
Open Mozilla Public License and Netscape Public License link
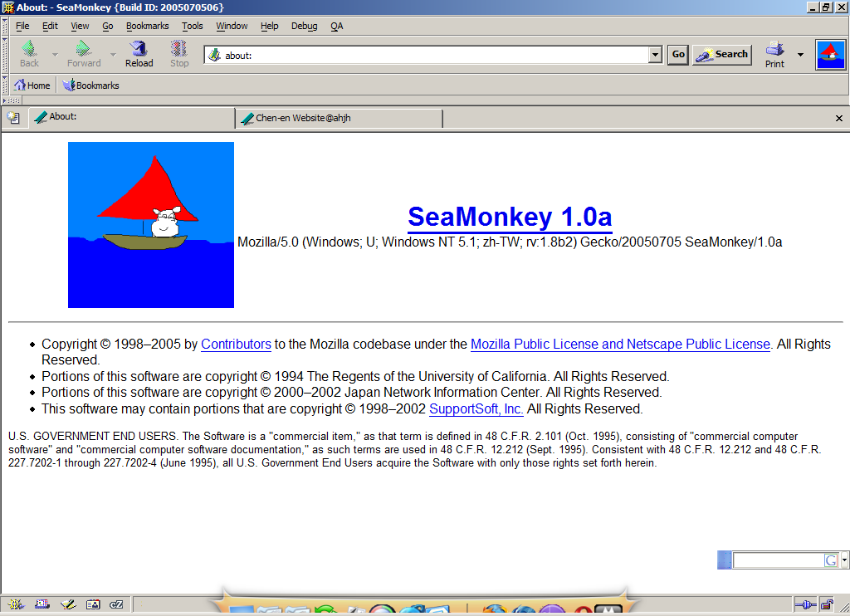pyautogui.click(x=620, y=345)
